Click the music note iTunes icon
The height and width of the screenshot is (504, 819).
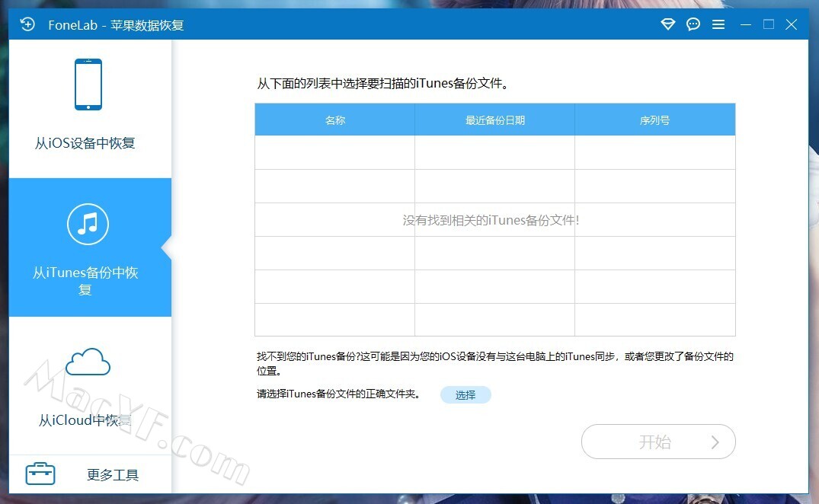pyautogui.click(x=88, y=224)
